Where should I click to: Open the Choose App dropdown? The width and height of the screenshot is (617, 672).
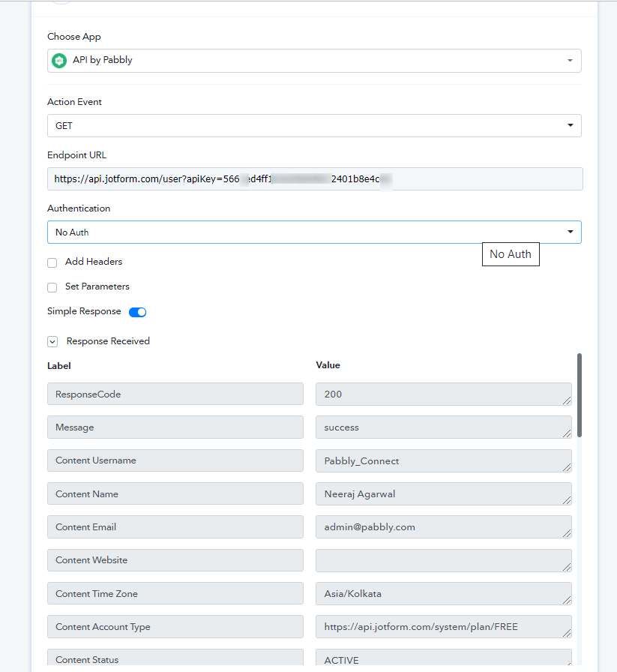314,61
